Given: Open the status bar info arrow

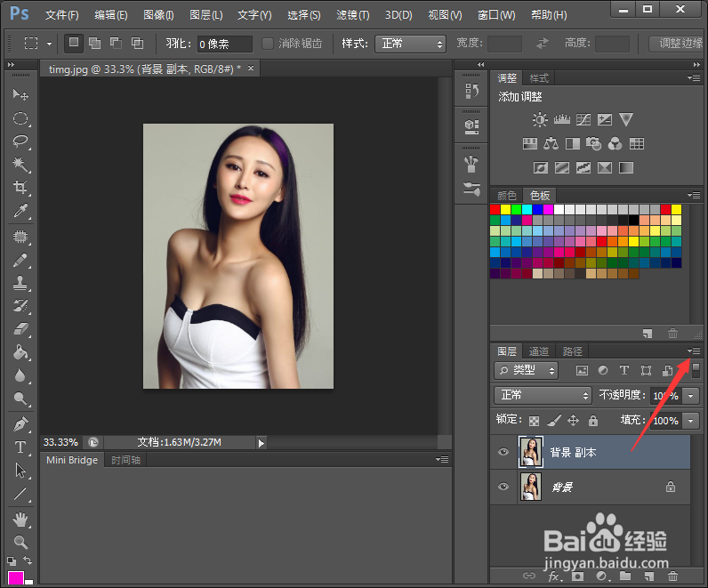Looking at the screenshot, I should pos(261,443).
